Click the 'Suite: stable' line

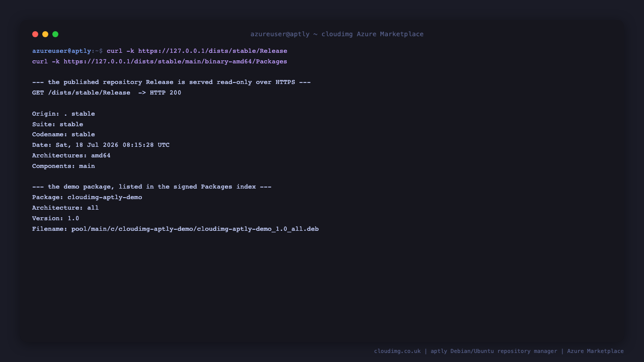click(x=58, y=125)
